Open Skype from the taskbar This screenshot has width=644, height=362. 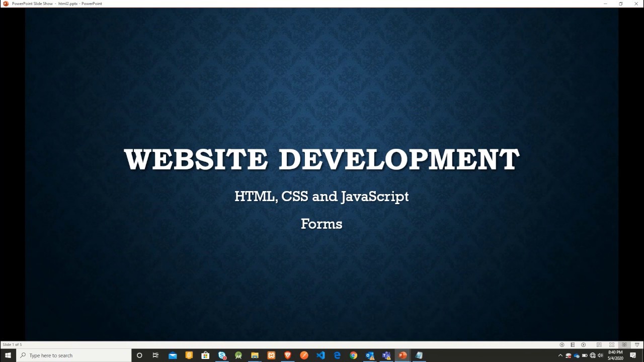coord(222,355)
